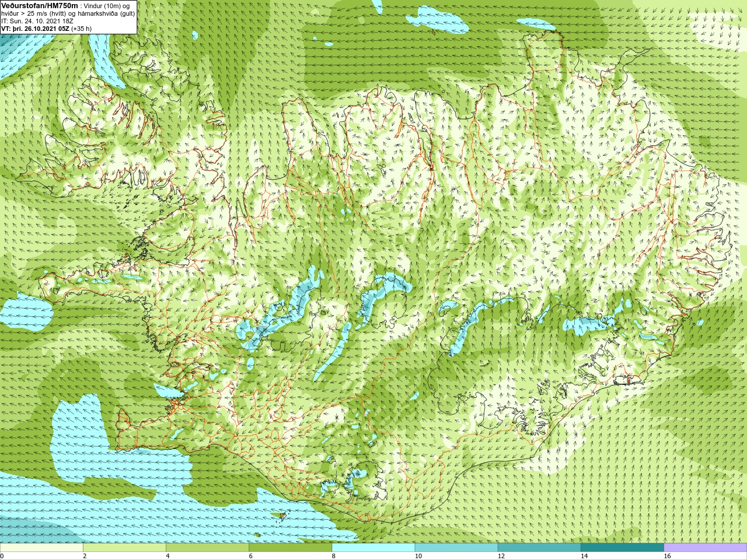
Task: Click the bold title "Veðurstofan/HM750m"
Action: click(40, 5)
